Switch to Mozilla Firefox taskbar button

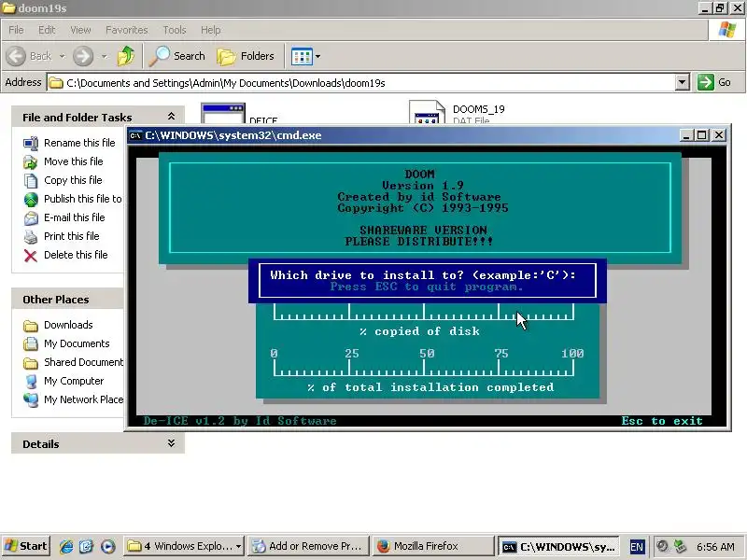click(x=432, y=546)
